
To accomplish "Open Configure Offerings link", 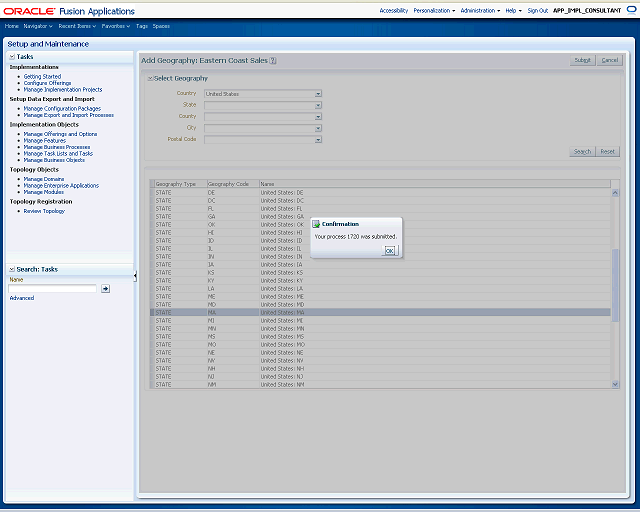I will point(47,83).
